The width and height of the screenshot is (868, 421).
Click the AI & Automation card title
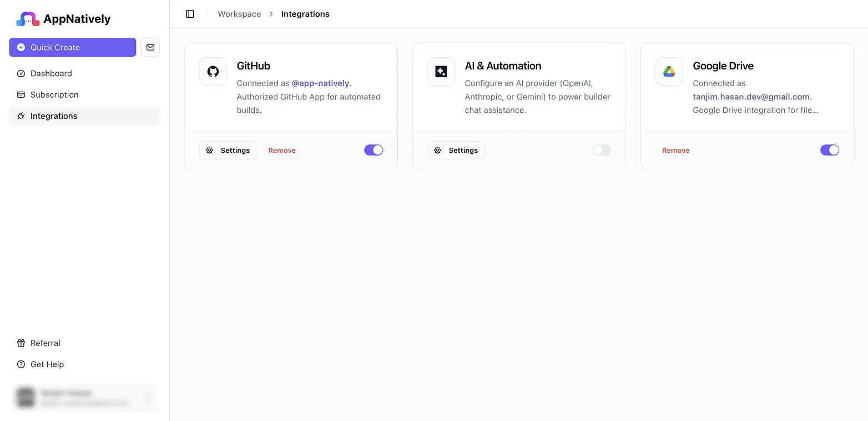point(503,66)
